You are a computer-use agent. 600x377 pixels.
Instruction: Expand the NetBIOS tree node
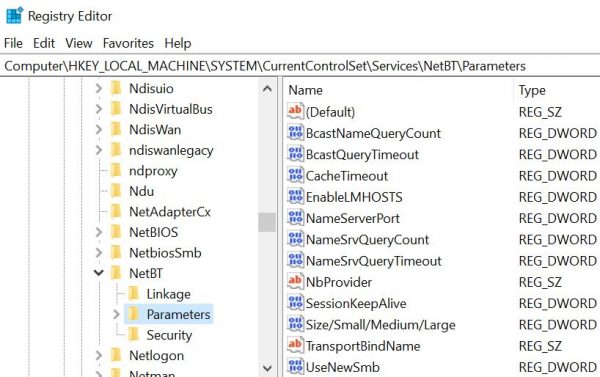(x=99, y=232)
